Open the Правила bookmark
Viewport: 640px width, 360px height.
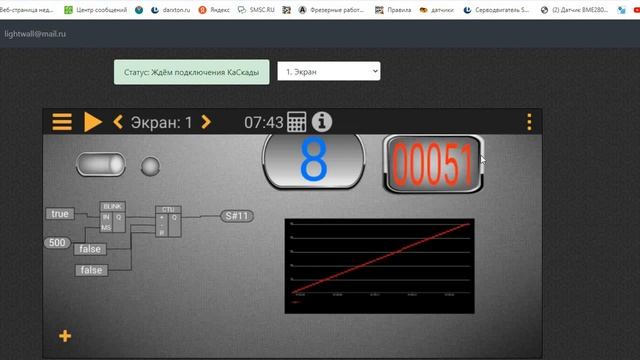393,10
